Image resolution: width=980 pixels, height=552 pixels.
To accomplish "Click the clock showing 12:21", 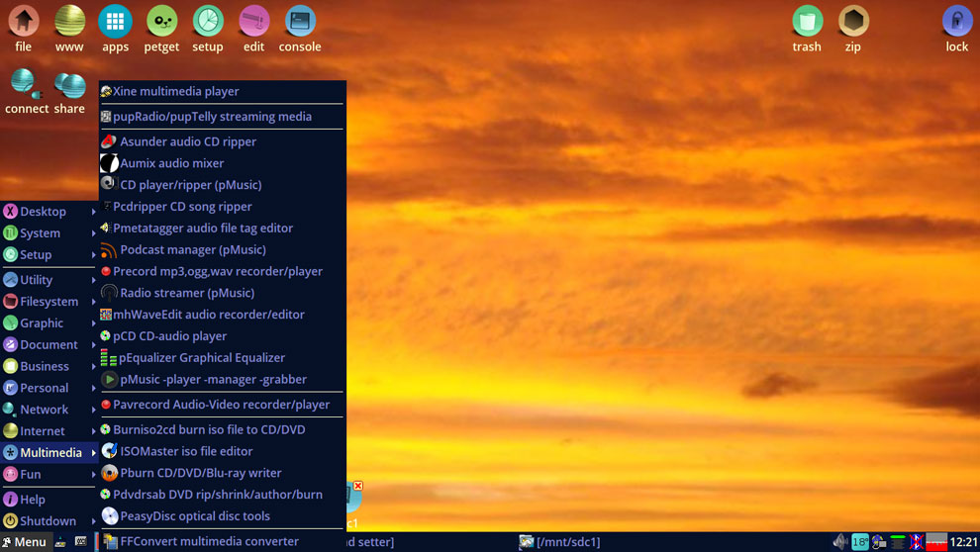I will [964, 542].
